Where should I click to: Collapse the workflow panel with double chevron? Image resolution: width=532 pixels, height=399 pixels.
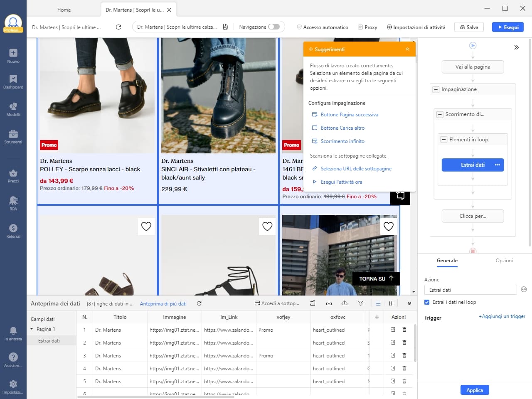tap(516, 47)
